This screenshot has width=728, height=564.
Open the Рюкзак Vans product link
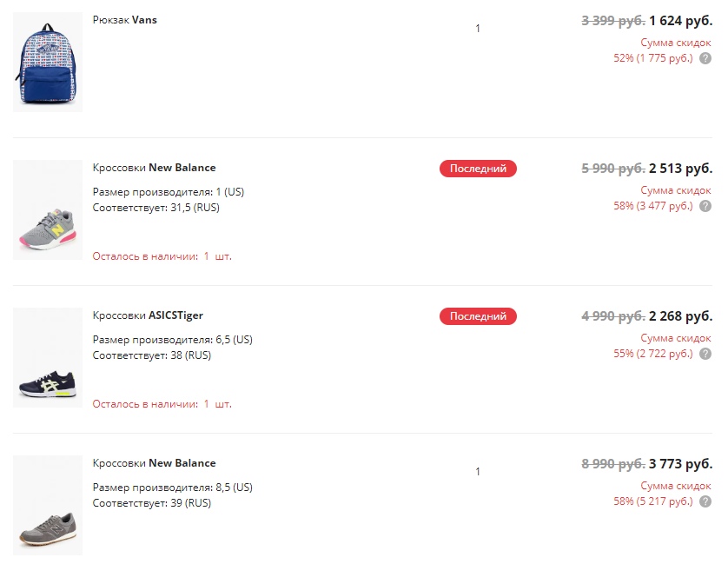125,20
